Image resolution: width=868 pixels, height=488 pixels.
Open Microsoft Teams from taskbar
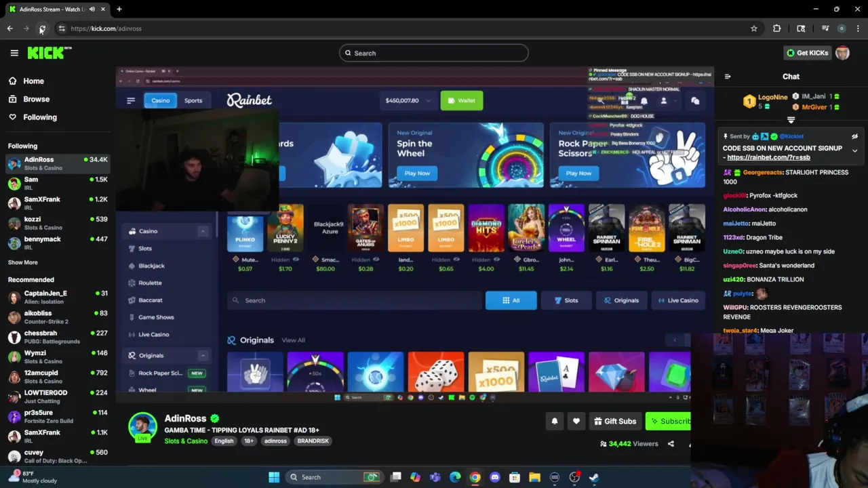coord(435,477)
